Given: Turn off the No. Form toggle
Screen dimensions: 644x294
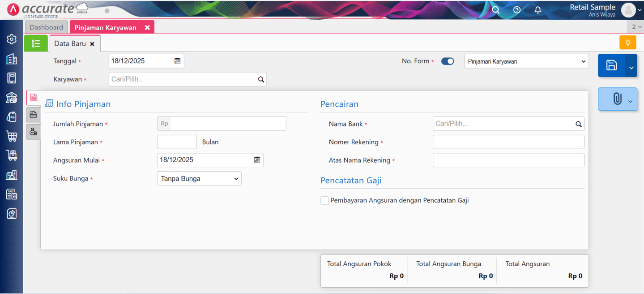Looking at the screenshot, I should (x=447, y=61).
